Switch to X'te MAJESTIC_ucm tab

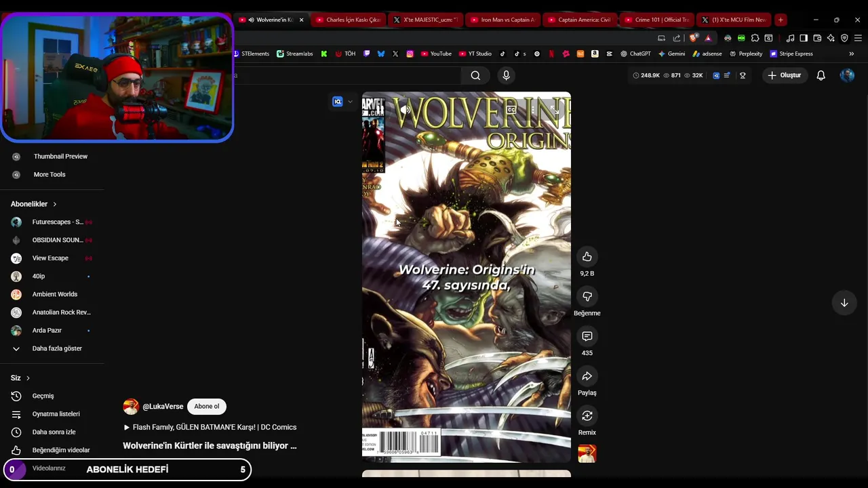[427, 20]
